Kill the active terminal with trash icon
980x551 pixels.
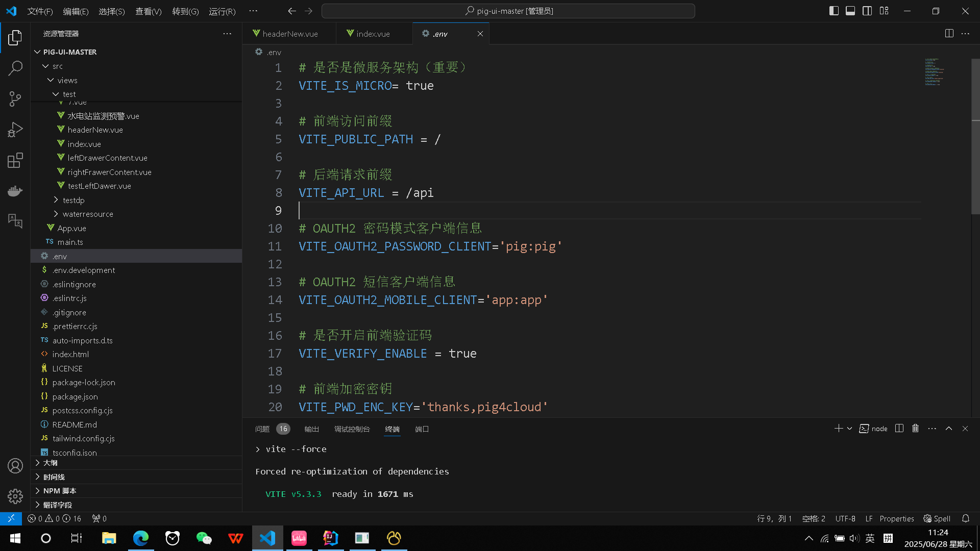point(915,429)
